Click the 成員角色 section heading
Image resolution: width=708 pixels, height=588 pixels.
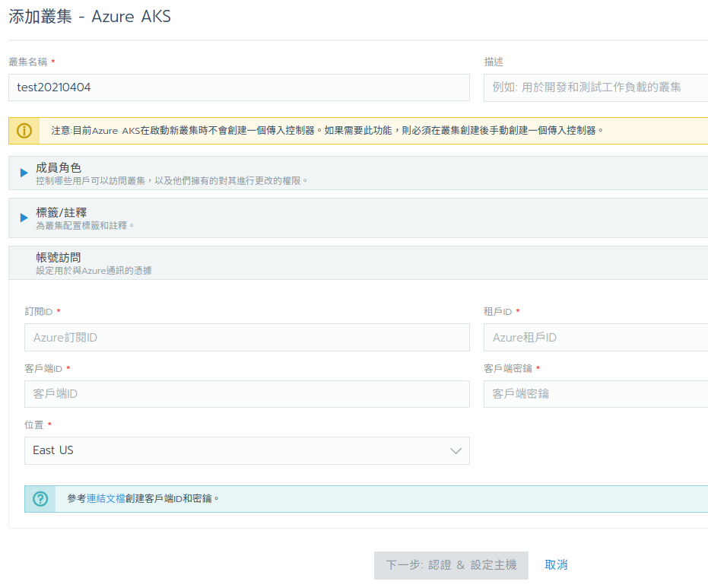point(59,168)
